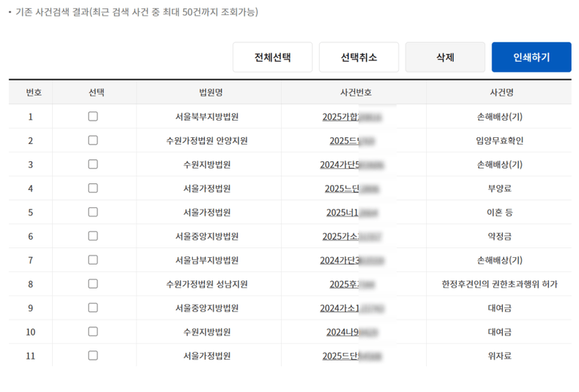Tick the checkbox in row 3

pyautogui.click(x=93, y=164)
